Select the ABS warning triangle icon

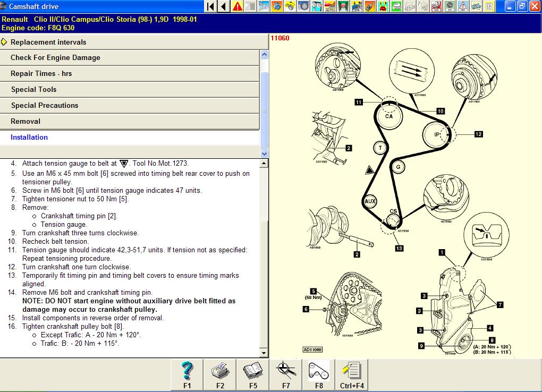pos(463,6)
